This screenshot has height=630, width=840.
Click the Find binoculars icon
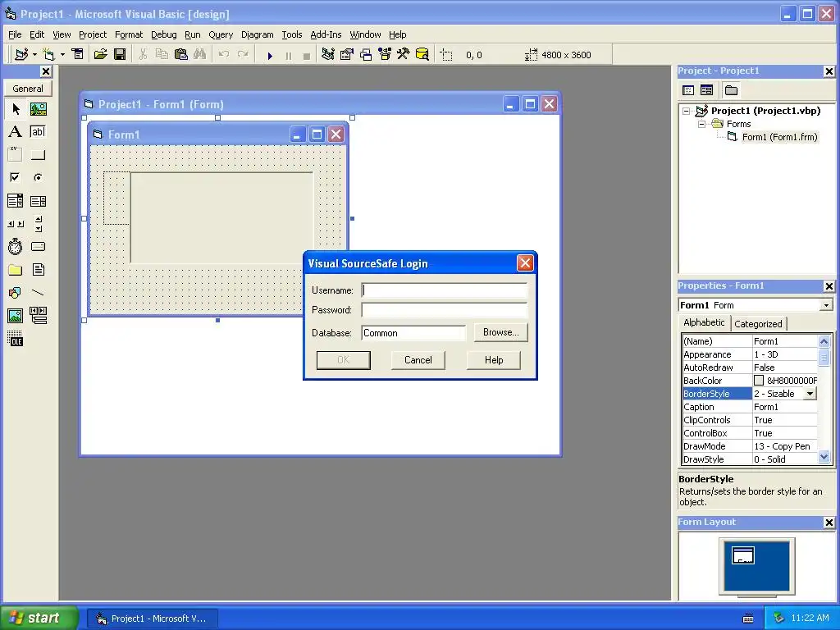pyautogui.click(x=200, y=54)
